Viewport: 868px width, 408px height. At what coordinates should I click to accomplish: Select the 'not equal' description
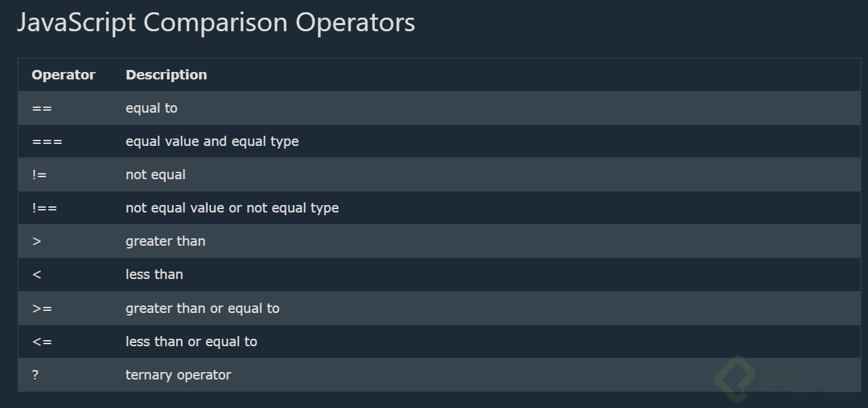[x=156, y=174]
